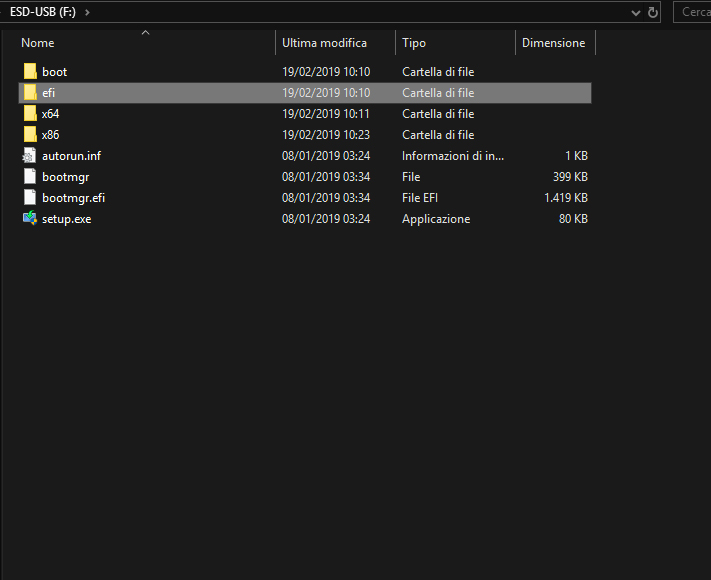Sort files by Tipo column
The height and width of the screenshot is (580, 711).
(x=456, y=43)
